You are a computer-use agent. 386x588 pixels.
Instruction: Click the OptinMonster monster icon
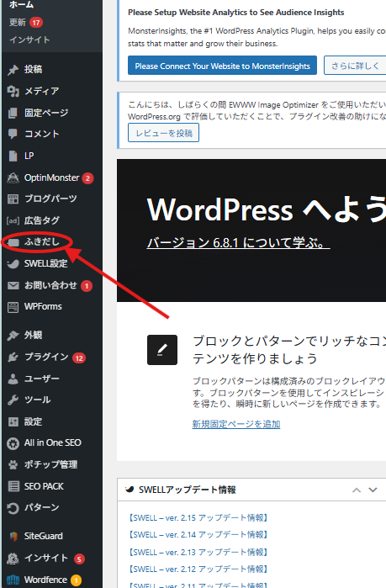click(x=13, y=177)
